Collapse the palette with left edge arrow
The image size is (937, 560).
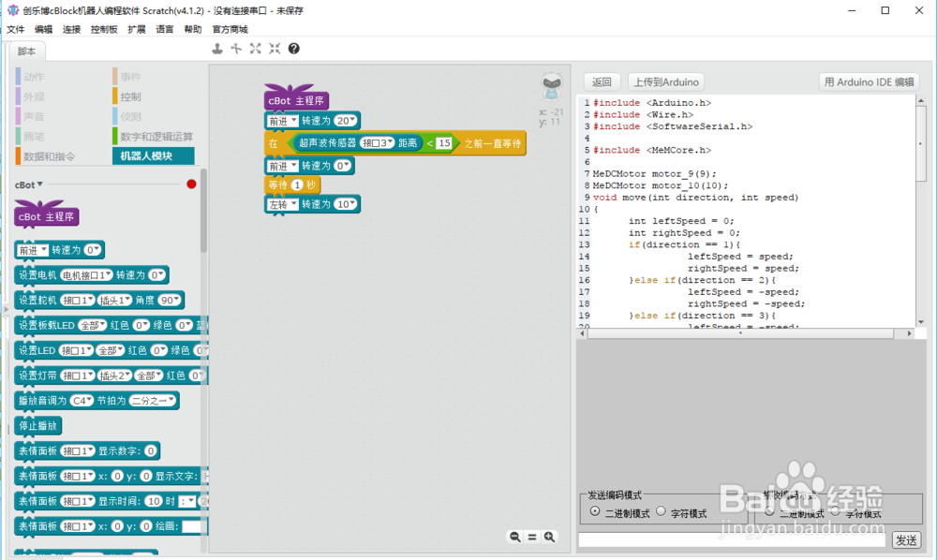click(x=6, y=309)
